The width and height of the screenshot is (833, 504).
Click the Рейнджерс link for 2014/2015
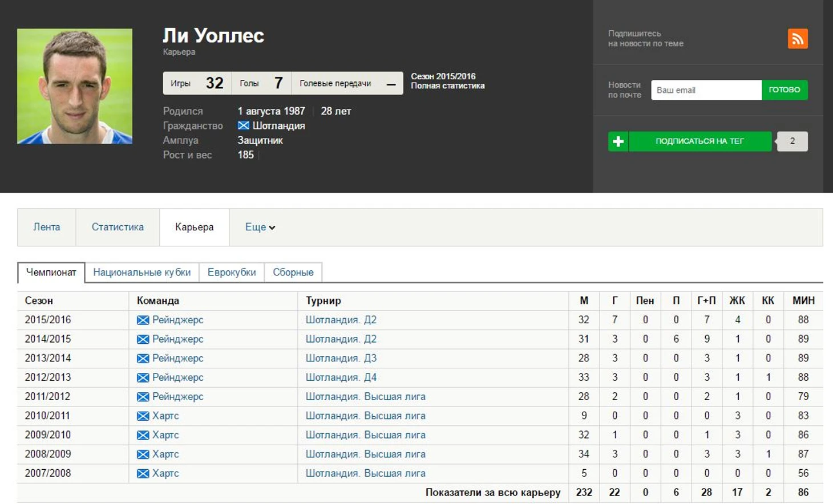pyautogui.click(x=177, y=339)
